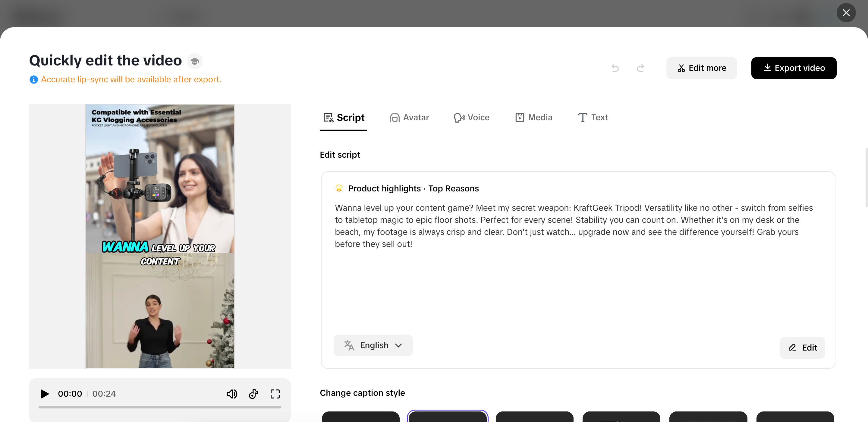Open the Voice tab
The width and height of the screenshot is (868, 422).
coord(471,117)
